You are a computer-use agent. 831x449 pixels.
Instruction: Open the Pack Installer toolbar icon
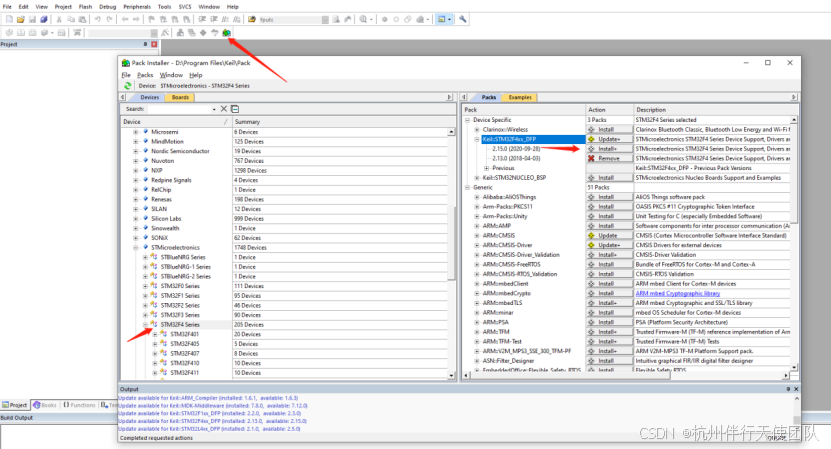pyautogui.click(x=226, y=33)
